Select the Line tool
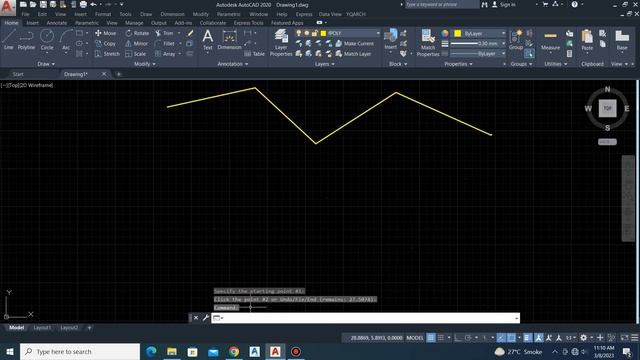 (9, 40)
